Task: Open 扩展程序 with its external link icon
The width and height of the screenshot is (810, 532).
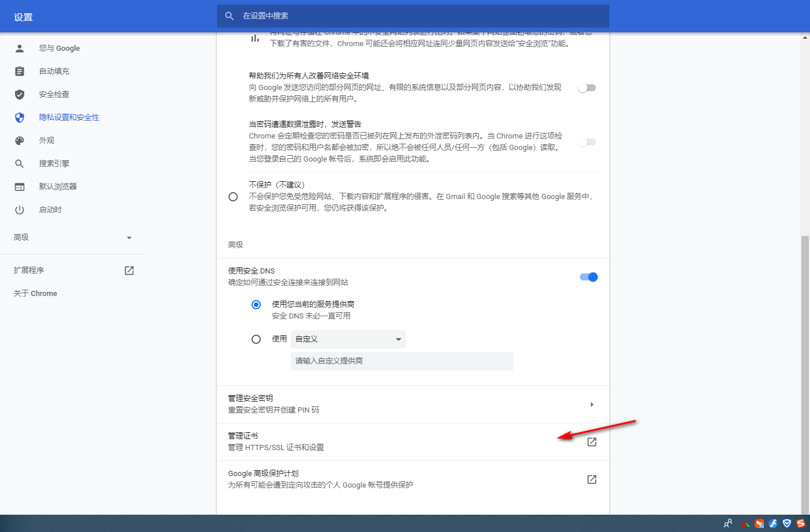Action: 129,270
